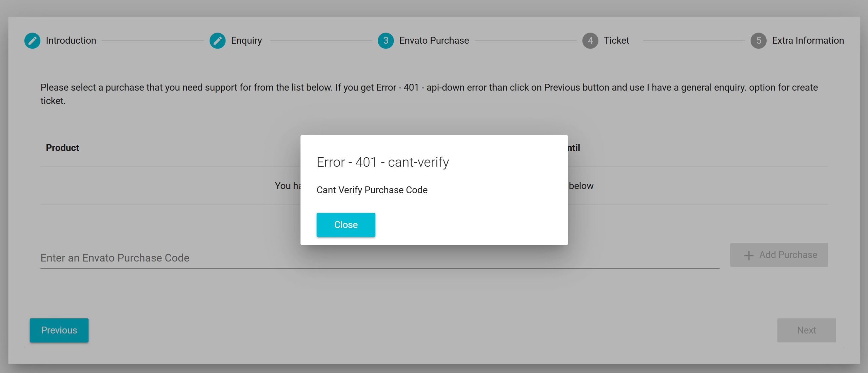Go to the Introduction step label
The height and width of the screenshot is (373, 868).
[71, 41]
